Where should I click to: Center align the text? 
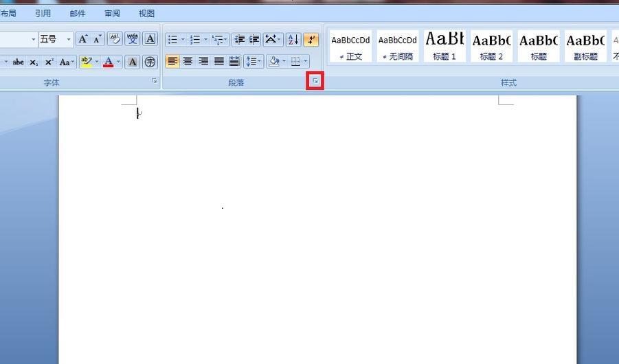[x=188, y=61]
